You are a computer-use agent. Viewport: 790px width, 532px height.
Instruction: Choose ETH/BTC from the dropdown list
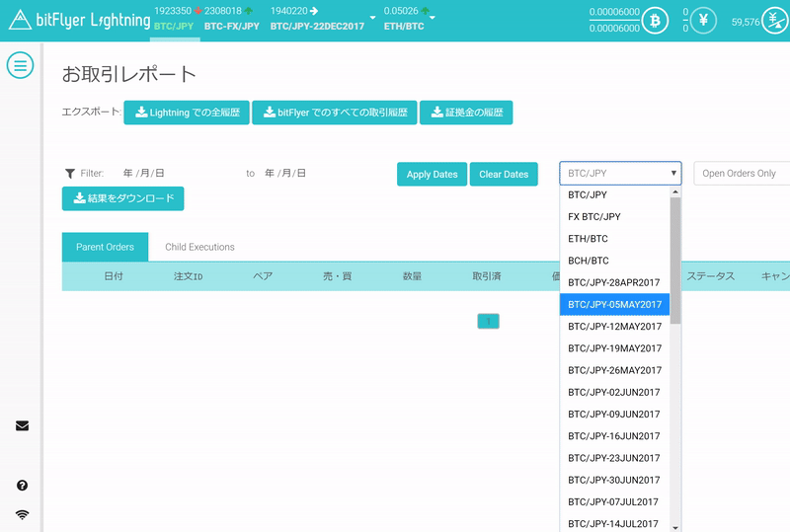tap(614, 239)
